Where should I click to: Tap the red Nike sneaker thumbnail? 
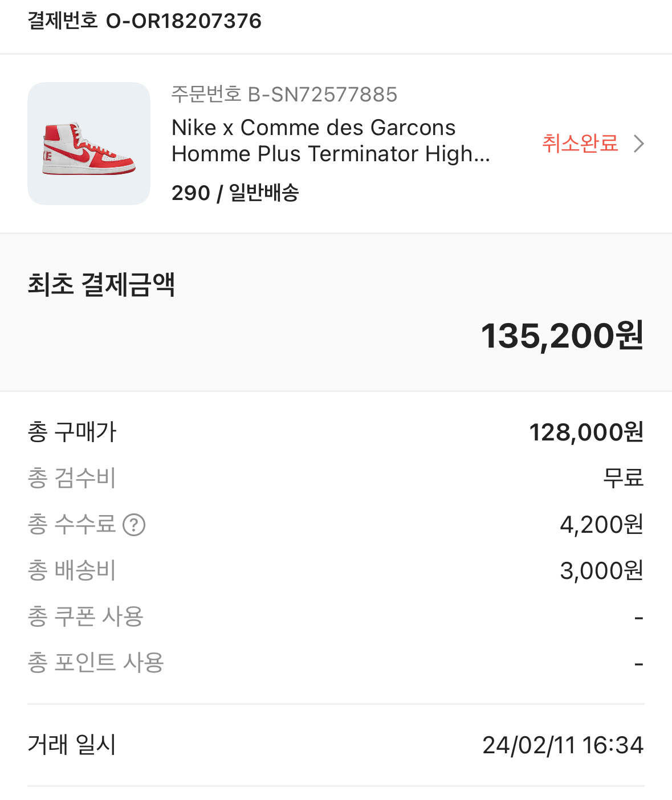pos(89,144)
